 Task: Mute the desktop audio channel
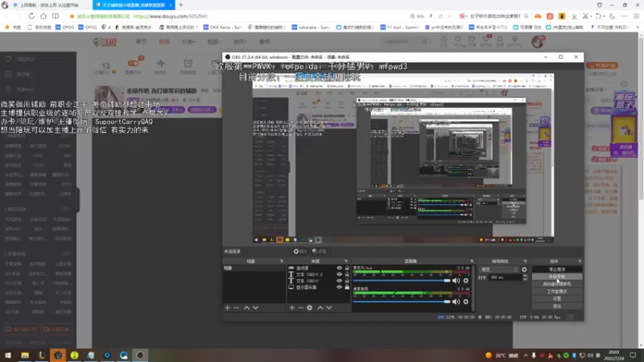[x=456, y=302]
